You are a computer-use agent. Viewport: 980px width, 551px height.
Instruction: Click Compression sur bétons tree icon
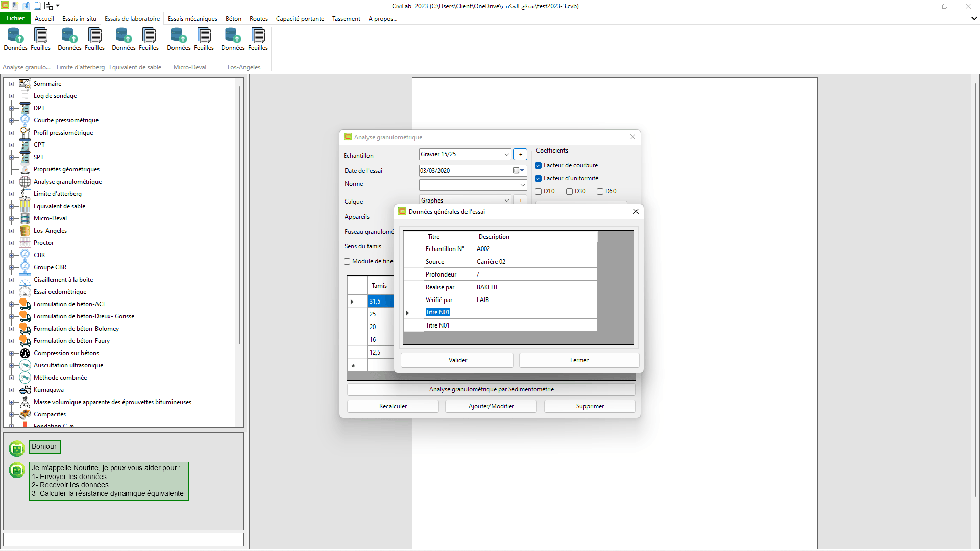pyautogui.click(x=25, y=353)
